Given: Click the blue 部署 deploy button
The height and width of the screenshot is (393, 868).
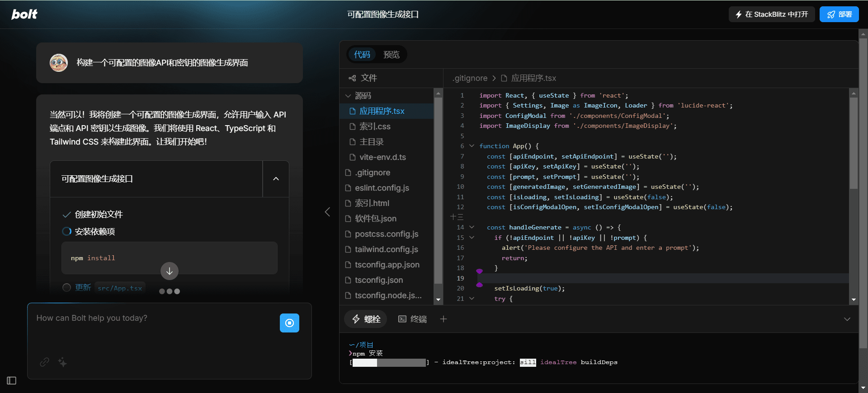Looking at the screenshot, I should (839, 14).
